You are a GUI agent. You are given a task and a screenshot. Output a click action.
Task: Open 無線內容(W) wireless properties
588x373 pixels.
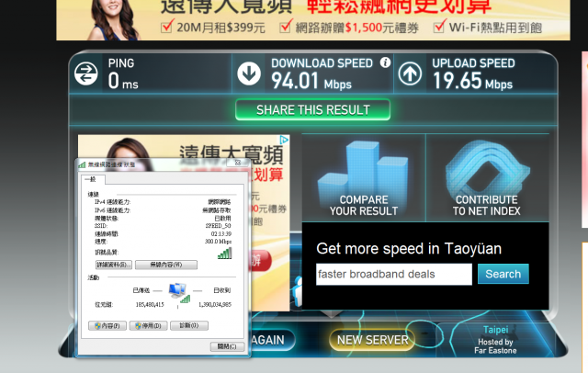click(166, 265)
